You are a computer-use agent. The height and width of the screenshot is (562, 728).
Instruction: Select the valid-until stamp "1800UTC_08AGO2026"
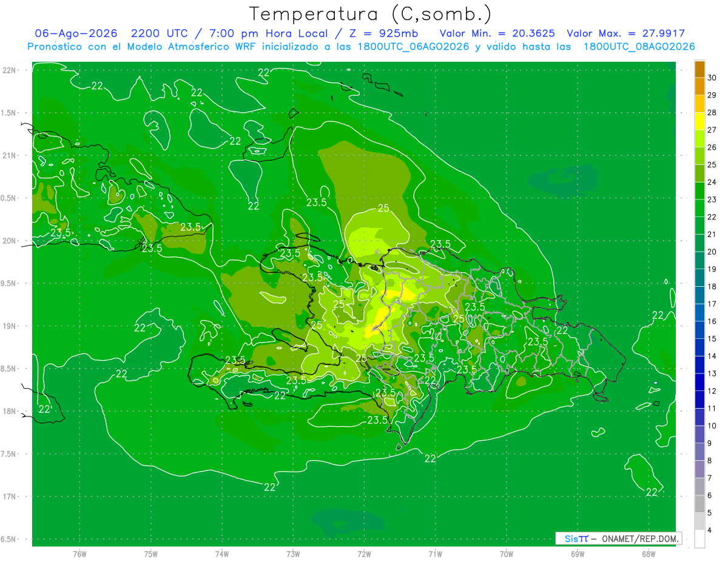click(639, 47)
